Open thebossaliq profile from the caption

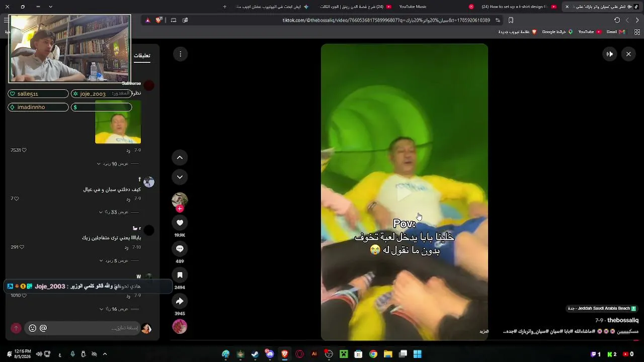tap(623, 320)
